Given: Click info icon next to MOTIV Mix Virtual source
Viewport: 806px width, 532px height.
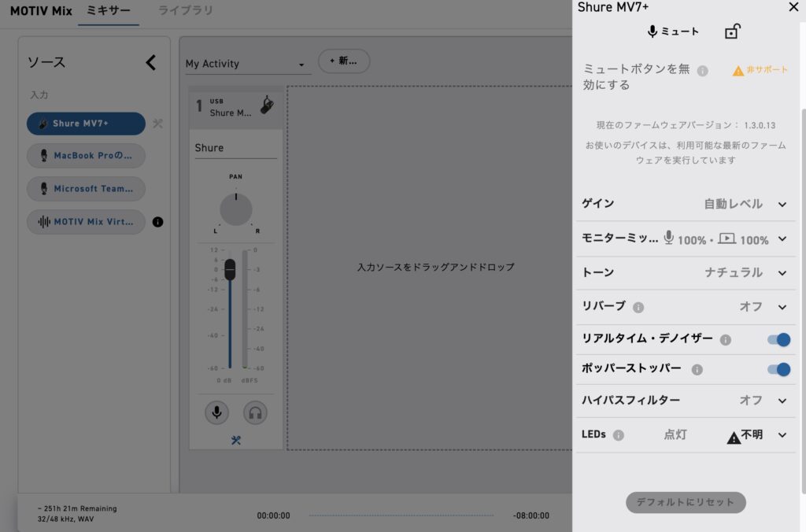Looking at the screenshot, I should 157,222.
